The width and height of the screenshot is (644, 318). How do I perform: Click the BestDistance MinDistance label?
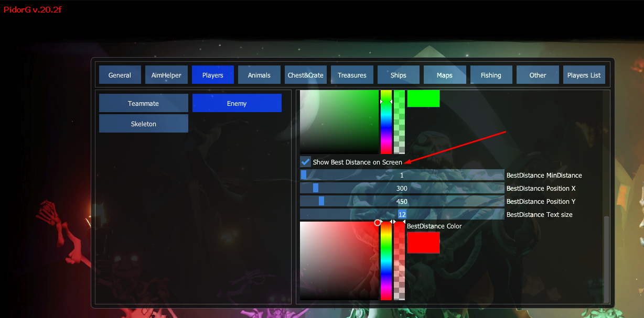click(x=544, y=176)
